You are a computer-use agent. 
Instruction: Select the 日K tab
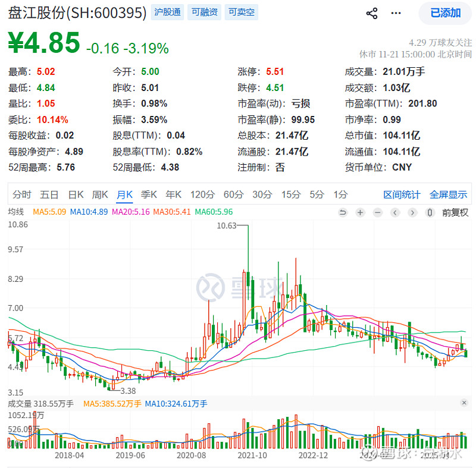click(76, 194)
